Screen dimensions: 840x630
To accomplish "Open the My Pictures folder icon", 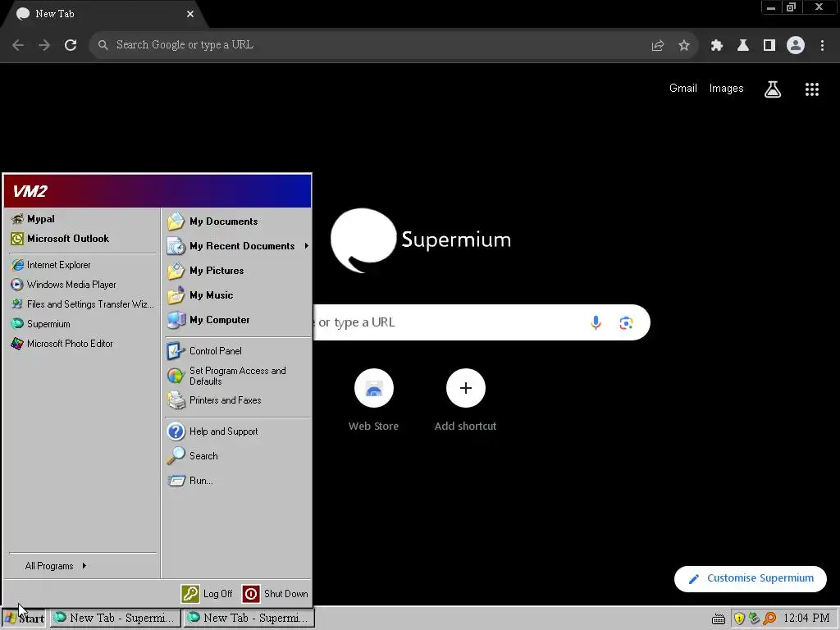I will pos(176,271).
